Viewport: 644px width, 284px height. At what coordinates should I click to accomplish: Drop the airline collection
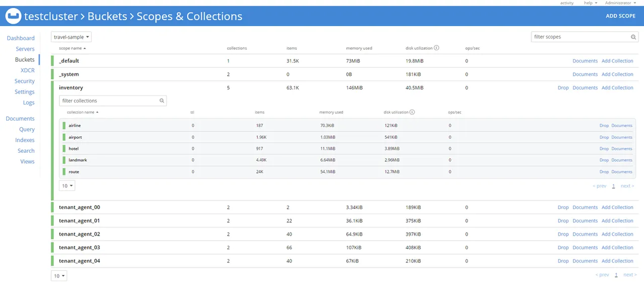pos(604,126)
